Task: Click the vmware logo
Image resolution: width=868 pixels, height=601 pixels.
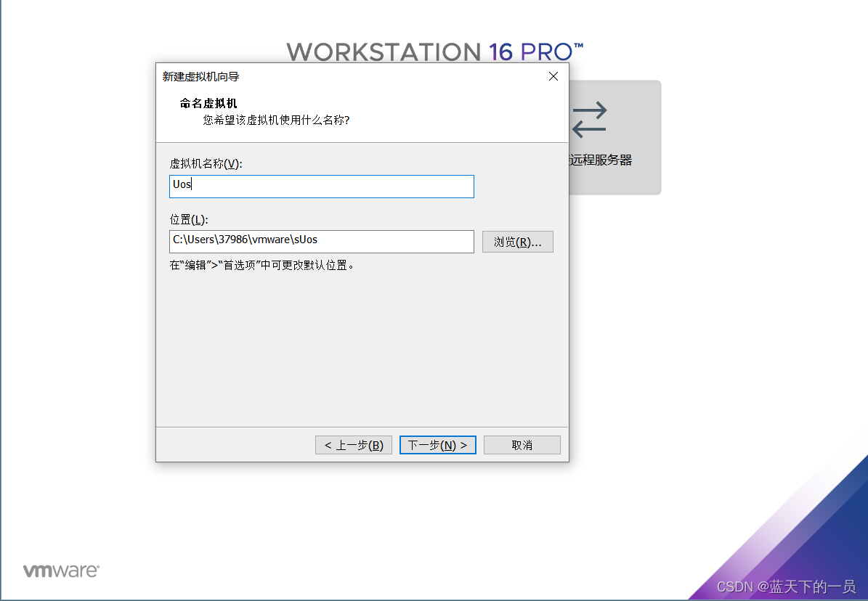Action: (61, 571)
